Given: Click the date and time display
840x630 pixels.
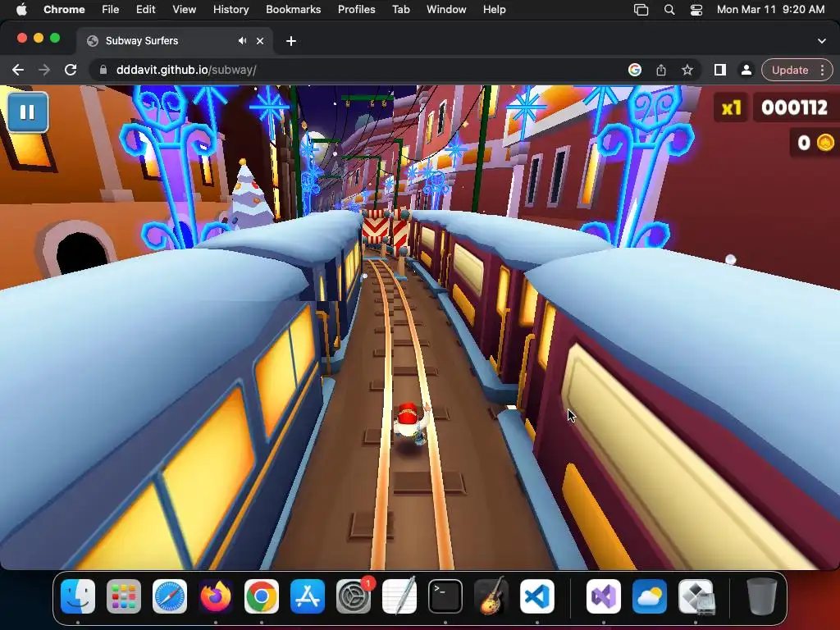Looking at the screenshot, I should 770,9.
